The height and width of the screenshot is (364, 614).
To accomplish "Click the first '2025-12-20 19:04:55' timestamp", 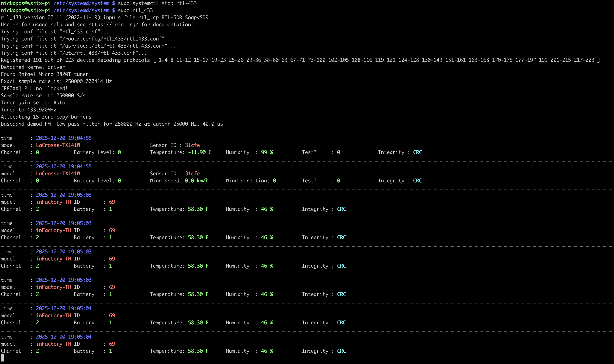I will tap(64, 138).
